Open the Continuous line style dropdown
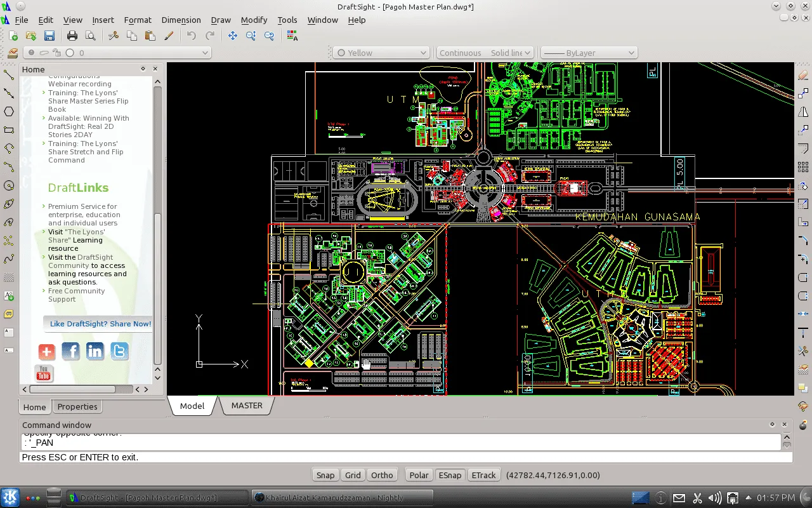812x508 pixels. [x=487, y=53]
